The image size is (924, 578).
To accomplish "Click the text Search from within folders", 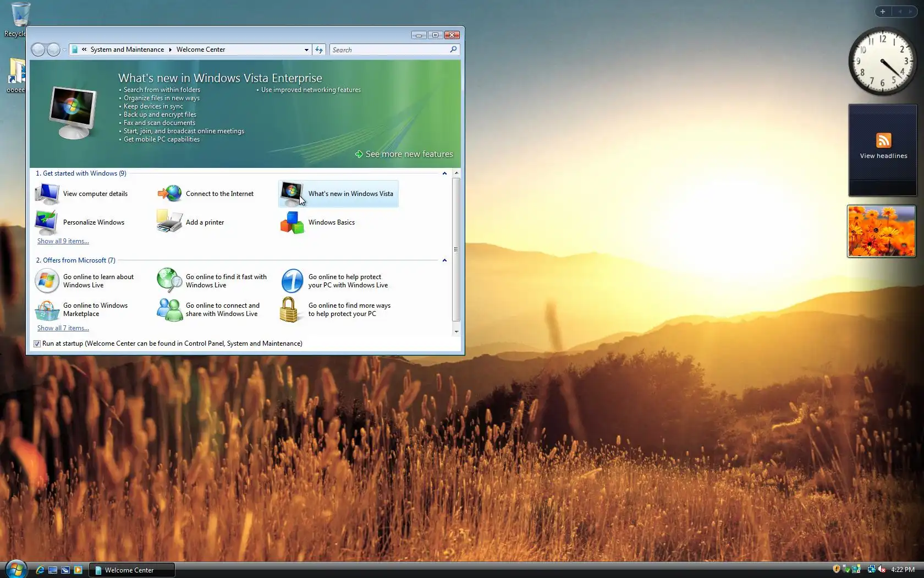I will [162, 90].
